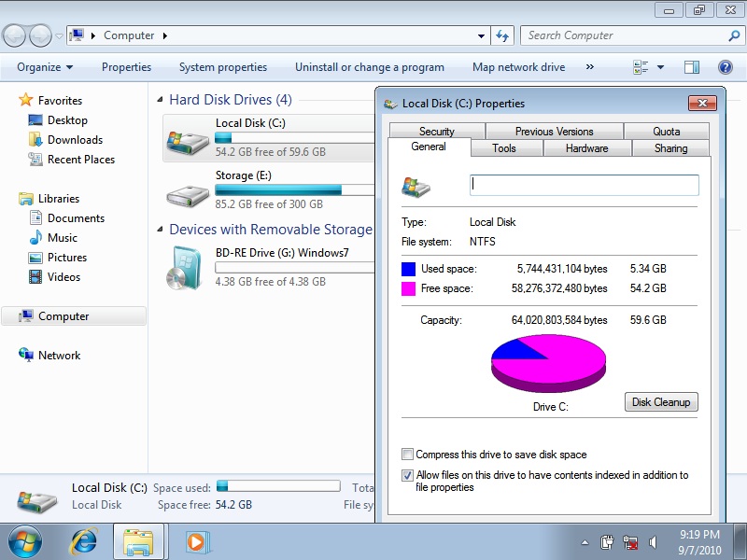Open the Documents library
The height and width of the screenshot is (560, 747).
click(x=66, y=218)
